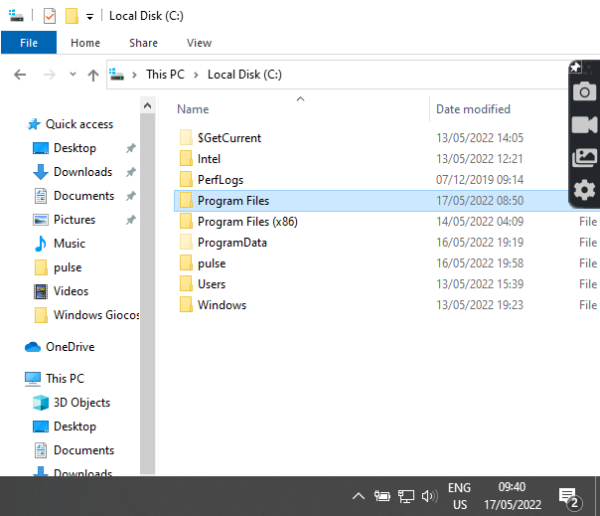
Task: Click the battery tray icon
Action: (382, 496)
